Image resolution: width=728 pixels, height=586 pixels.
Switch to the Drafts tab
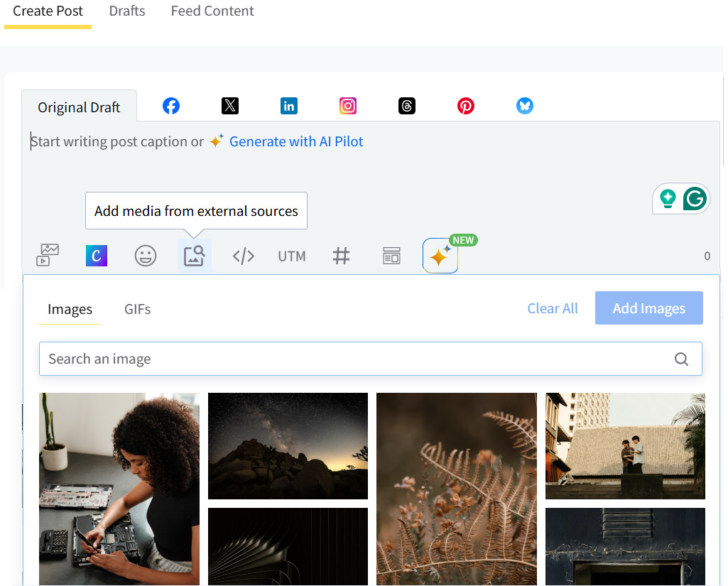tap(127, 11)
